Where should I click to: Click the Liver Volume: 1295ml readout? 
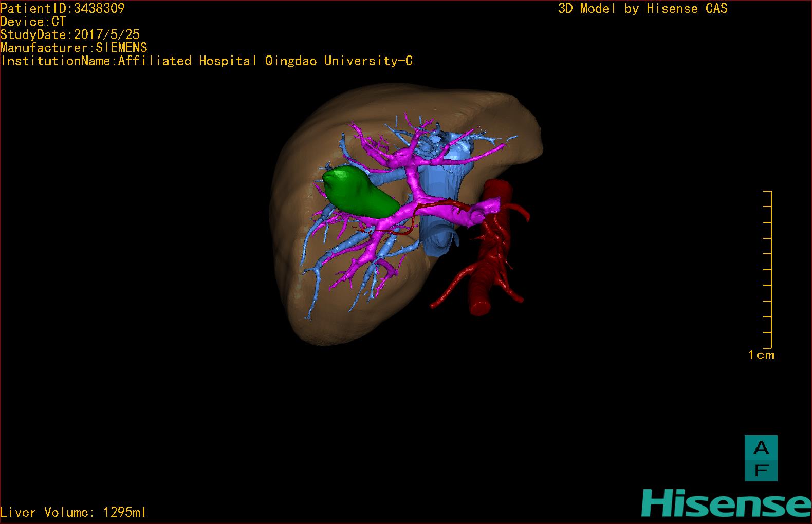73,512
